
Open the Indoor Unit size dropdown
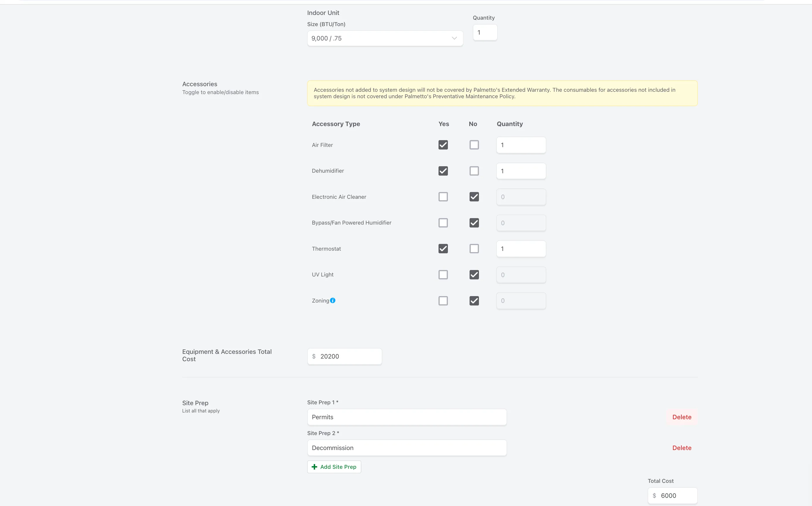point(385,38)
